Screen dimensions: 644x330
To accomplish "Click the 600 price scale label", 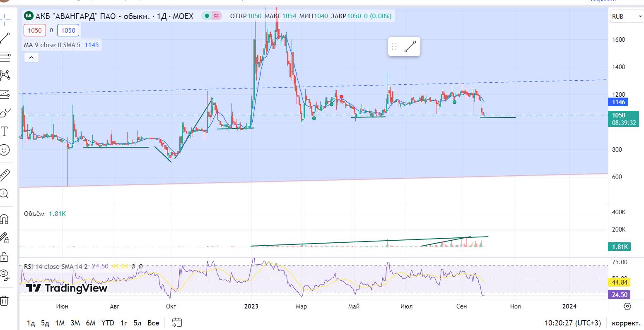I will [617, 177].
